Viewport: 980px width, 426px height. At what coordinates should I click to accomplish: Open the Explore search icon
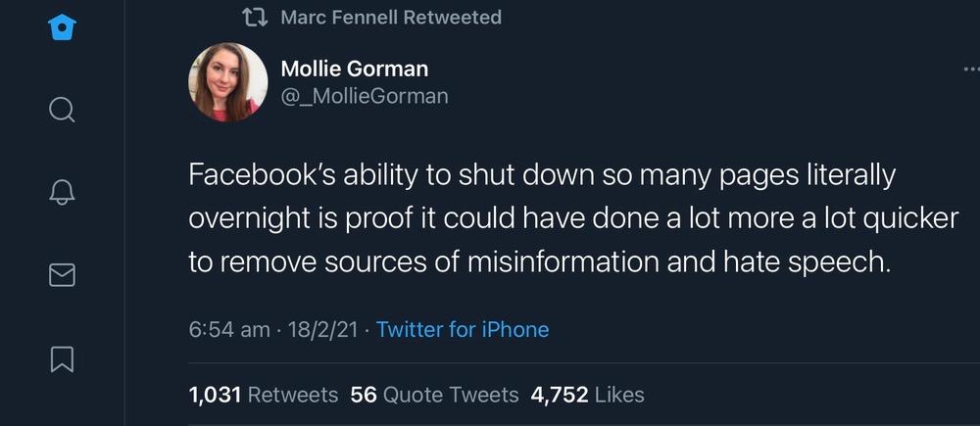61,109
